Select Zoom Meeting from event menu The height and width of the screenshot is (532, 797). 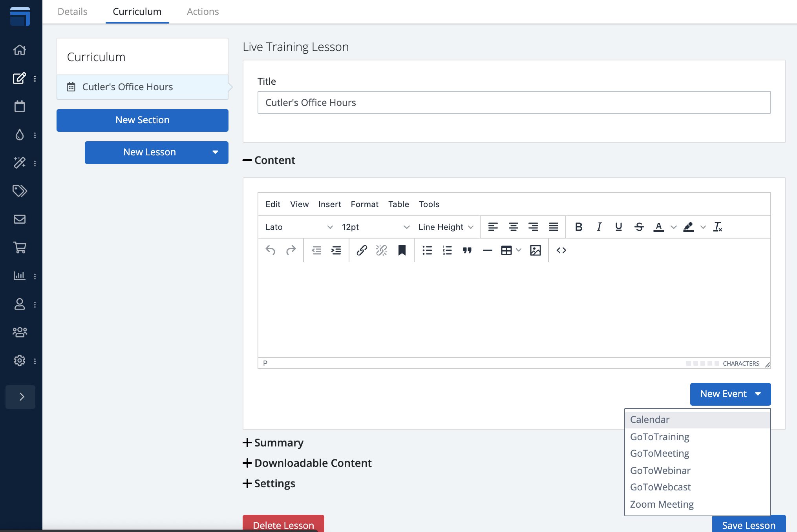(662, 504)
